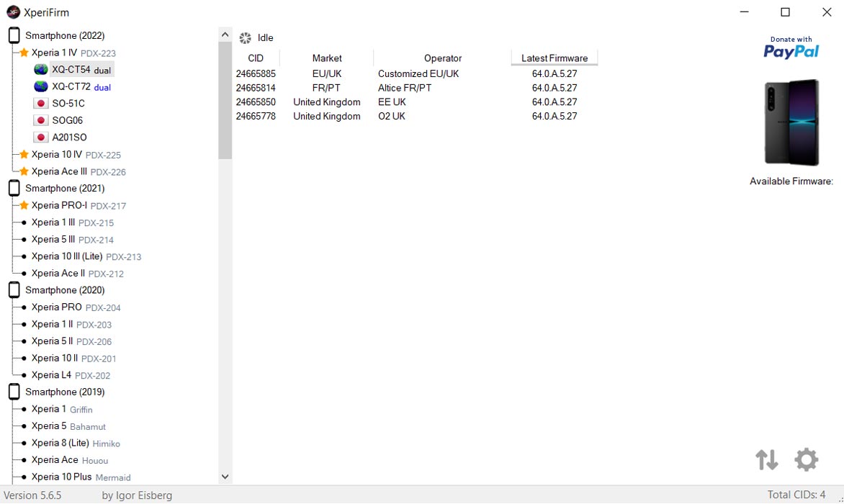
Task: Expand Xperia Ace III PDX-226
Action: [78, 171]
